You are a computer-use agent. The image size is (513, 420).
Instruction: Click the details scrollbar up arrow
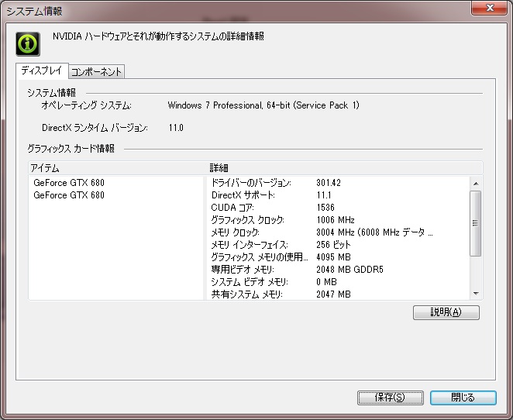(x=476, y=184)
